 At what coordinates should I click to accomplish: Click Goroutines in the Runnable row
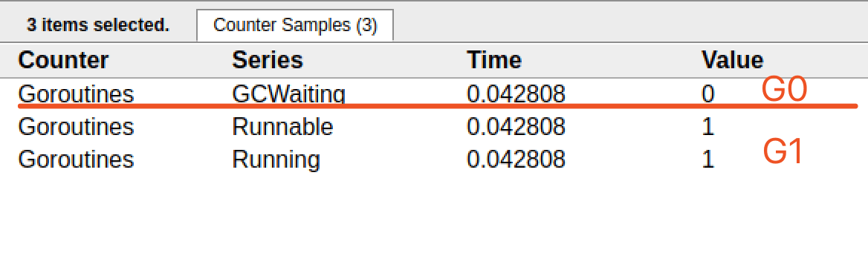click(x=76, y=127)
